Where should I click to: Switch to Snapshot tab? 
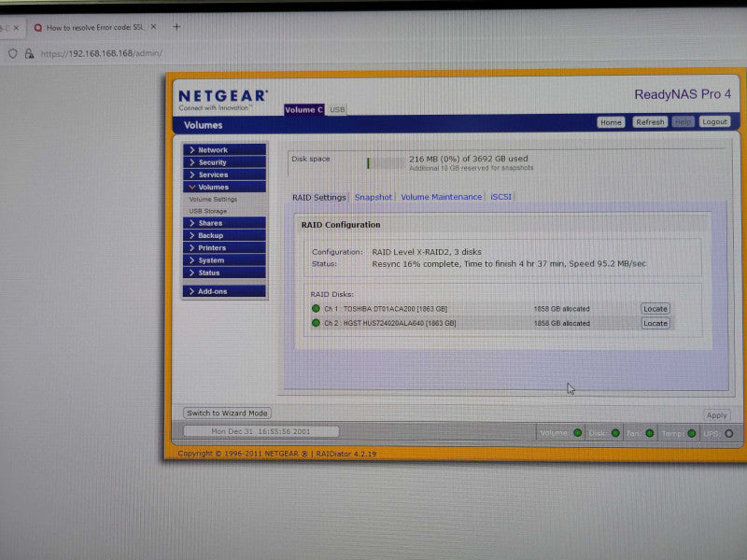click(x=373, y=197)
